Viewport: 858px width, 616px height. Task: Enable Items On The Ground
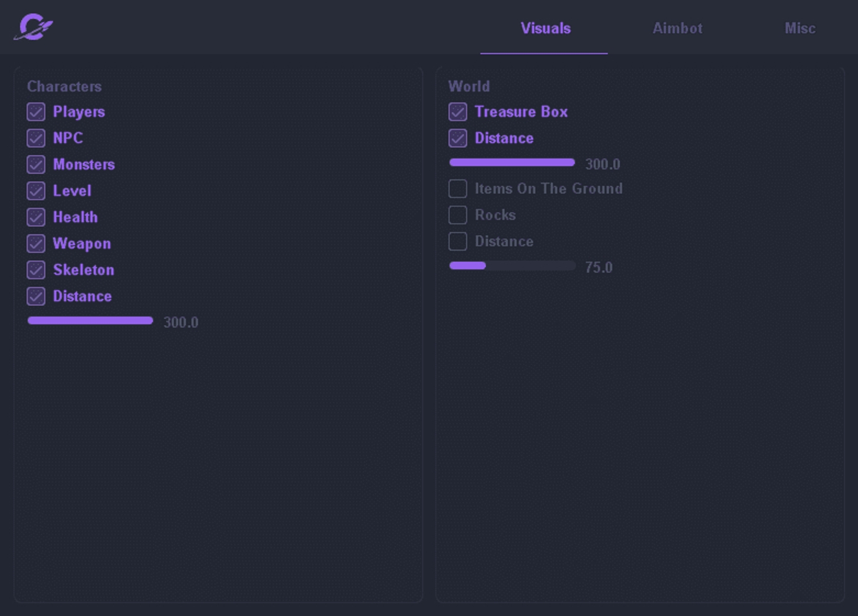pyautogui.click(x=457, y=189)
